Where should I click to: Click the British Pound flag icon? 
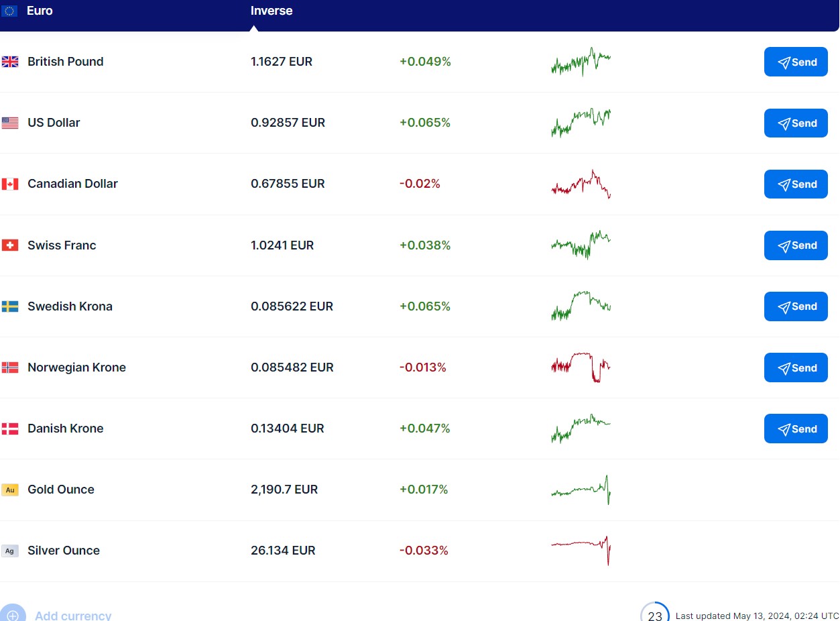tap(10, 62)
